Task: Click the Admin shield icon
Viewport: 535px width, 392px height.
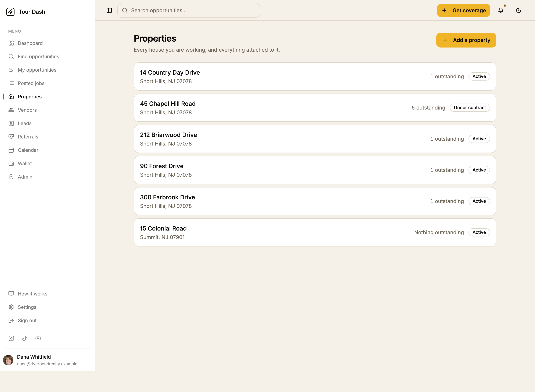Action: (11, 177)
